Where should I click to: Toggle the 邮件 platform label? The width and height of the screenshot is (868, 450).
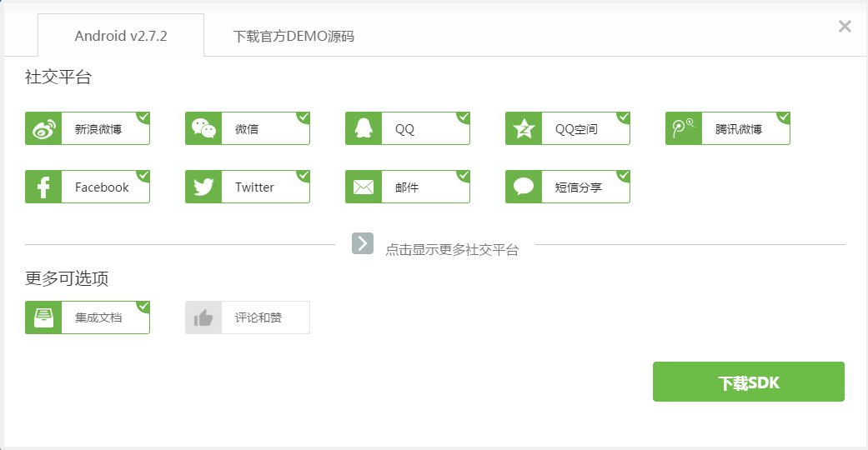click(x=407, y=187)
